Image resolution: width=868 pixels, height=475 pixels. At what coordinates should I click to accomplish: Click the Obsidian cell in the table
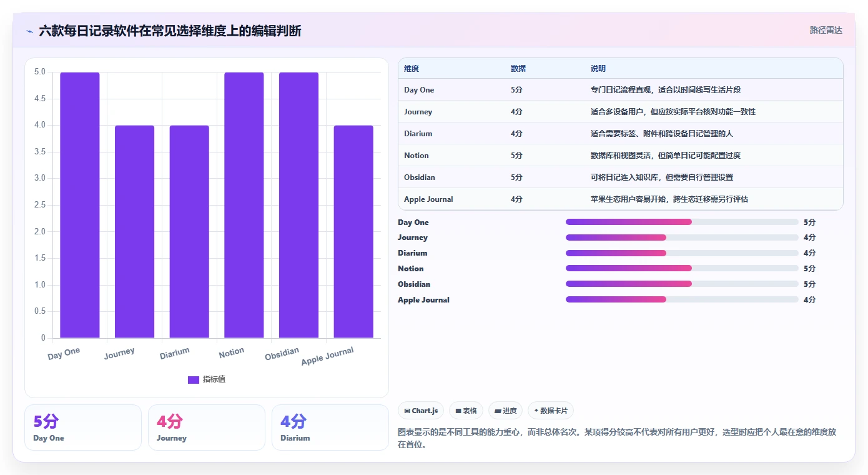(420, 177)
